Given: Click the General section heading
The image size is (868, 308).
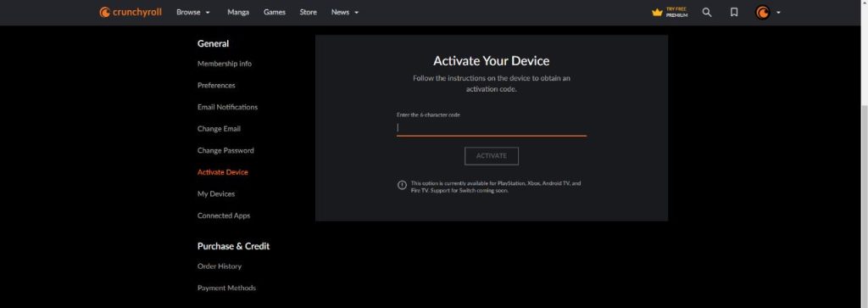Looking at the screenshot, I should pyautogui.click(x=213, y=44).
